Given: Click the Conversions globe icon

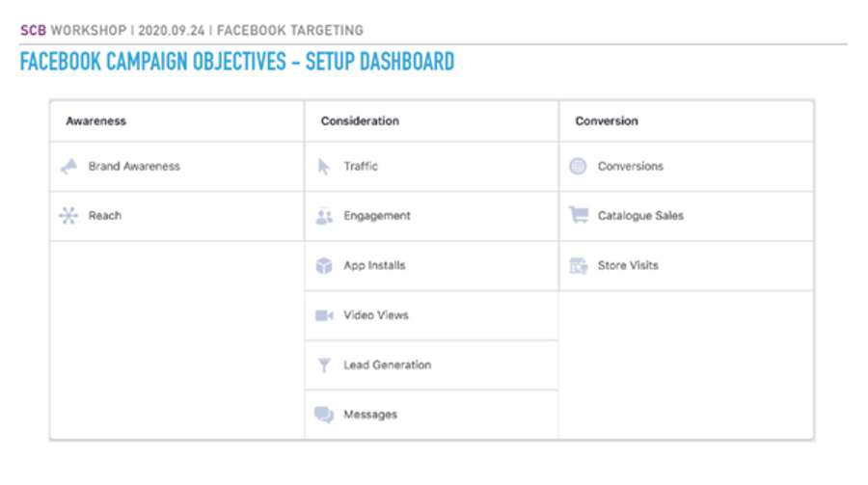Looking at the screenshot, I should [578, 166].
